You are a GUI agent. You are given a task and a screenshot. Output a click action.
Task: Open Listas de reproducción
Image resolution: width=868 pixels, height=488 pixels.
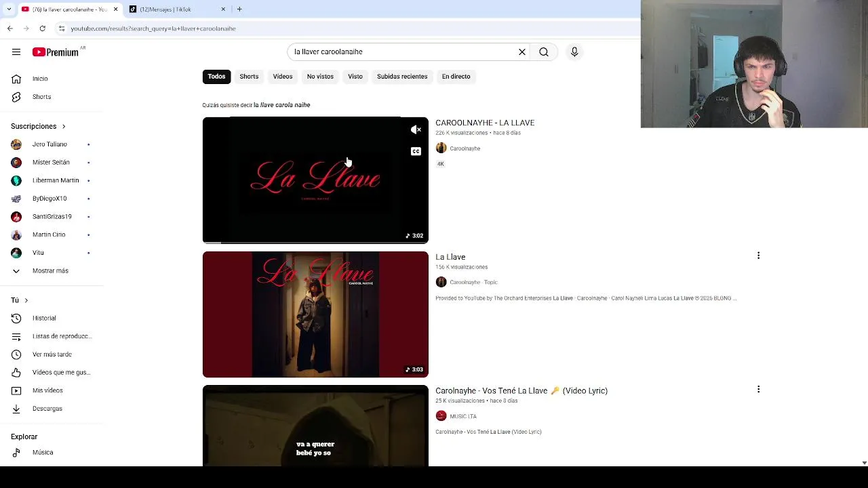pyautogui.click(x=62, y=336)
